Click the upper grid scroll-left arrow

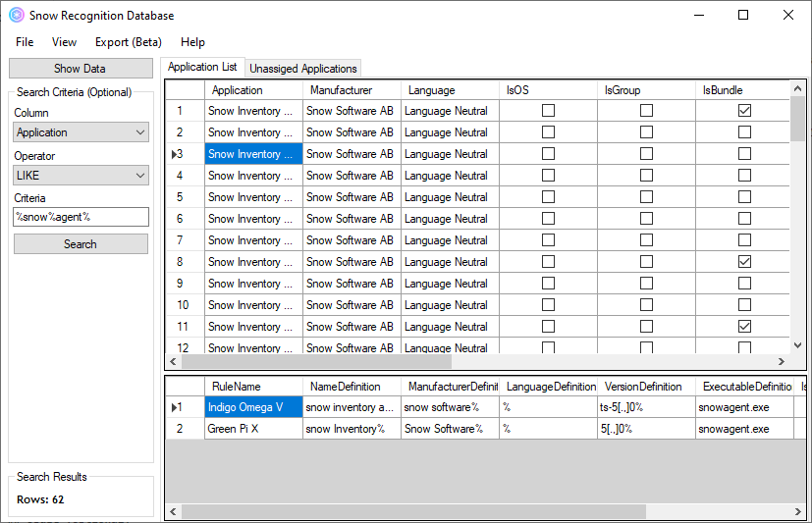tap(174, 362)
